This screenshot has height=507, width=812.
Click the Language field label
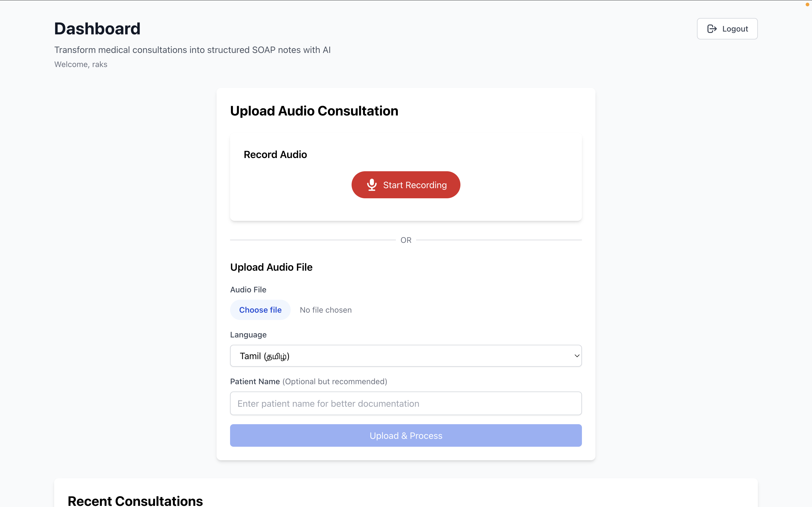click(x=248, y=335)
